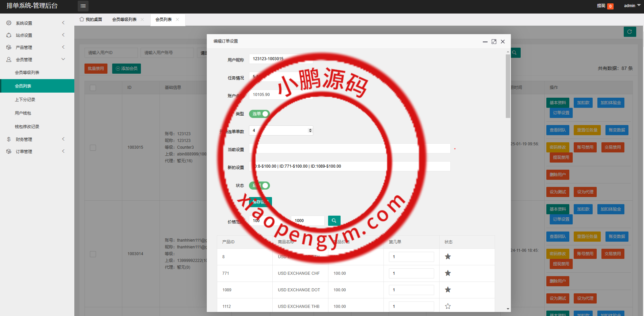Click 第几单 input for product 1089
Viewport: 644px width, 316px height.
coord(412,290)
